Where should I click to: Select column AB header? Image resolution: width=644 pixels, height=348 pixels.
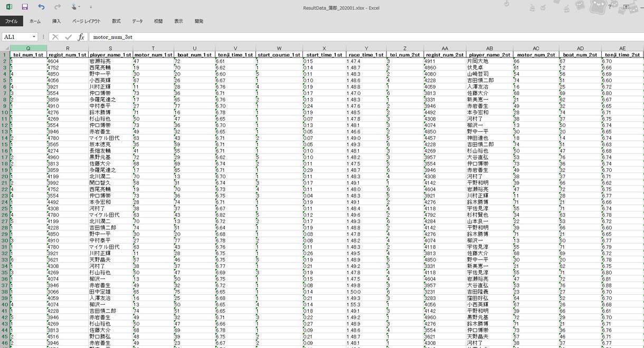[489, 49]
